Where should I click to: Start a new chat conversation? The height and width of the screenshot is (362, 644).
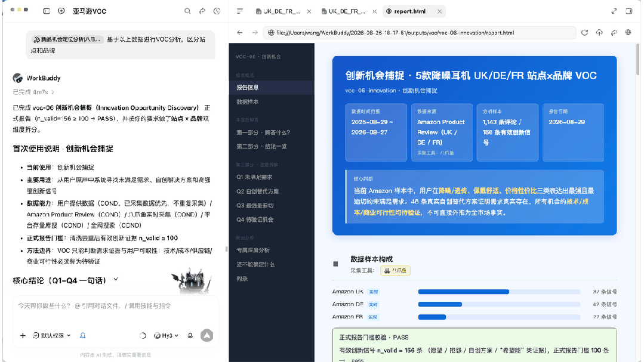tap(61, 11)
